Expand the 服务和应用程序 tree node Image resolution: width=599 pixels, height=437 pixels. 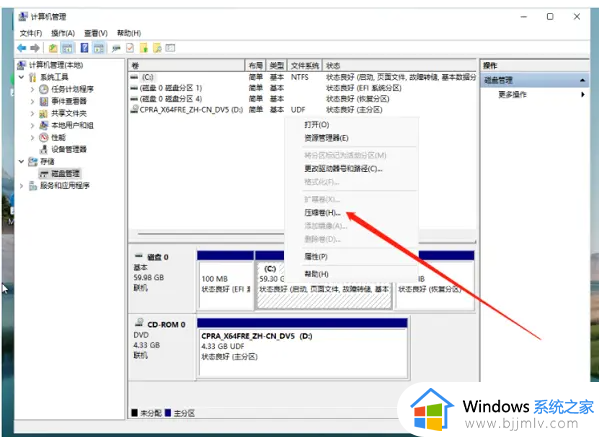22,186
